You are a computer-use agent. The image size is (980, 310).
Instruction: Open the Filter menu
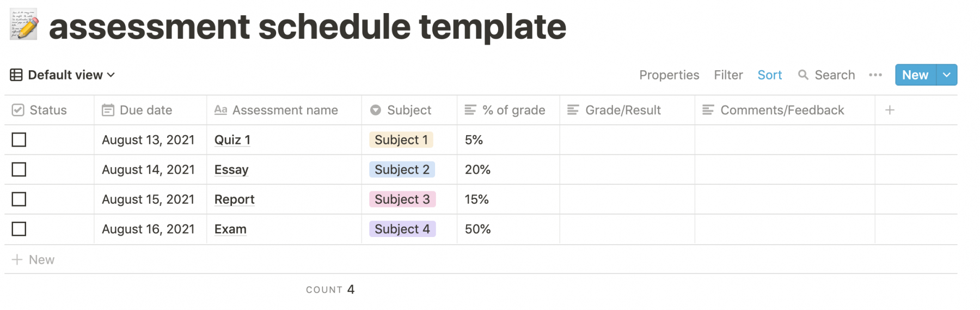(x=728, y=75)
